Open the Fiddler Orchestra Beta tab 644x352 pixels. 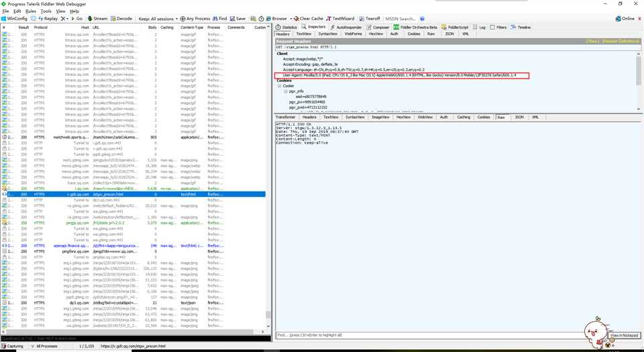[x=416, y=27]
